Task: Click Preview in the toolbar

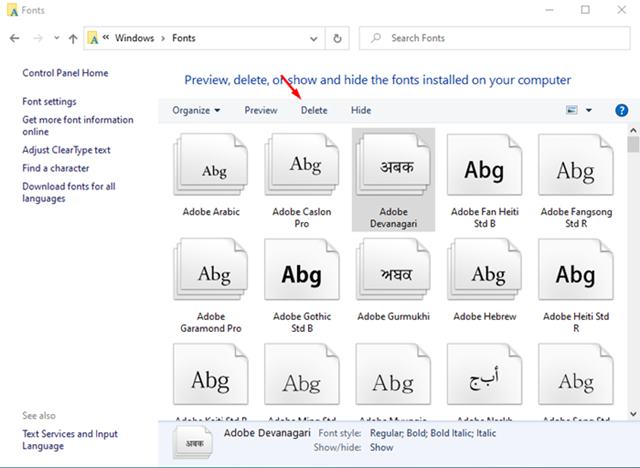Action: click(261, 110)
